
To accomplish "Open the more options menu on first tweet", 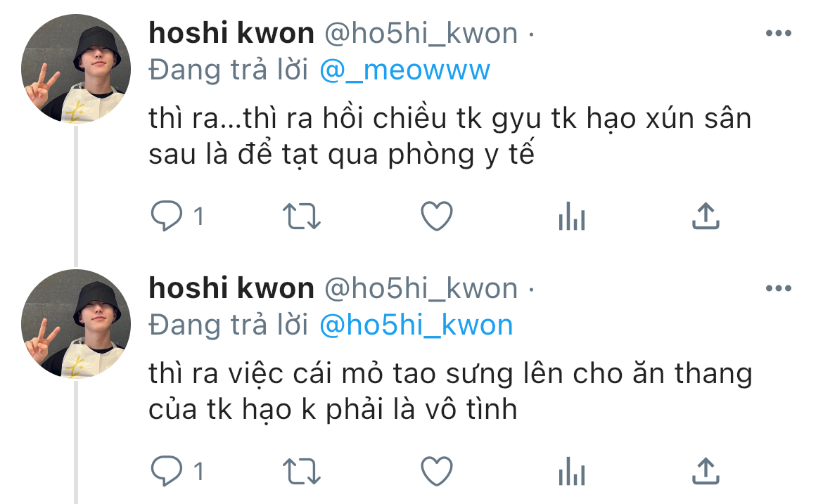I will pos(779,33).
